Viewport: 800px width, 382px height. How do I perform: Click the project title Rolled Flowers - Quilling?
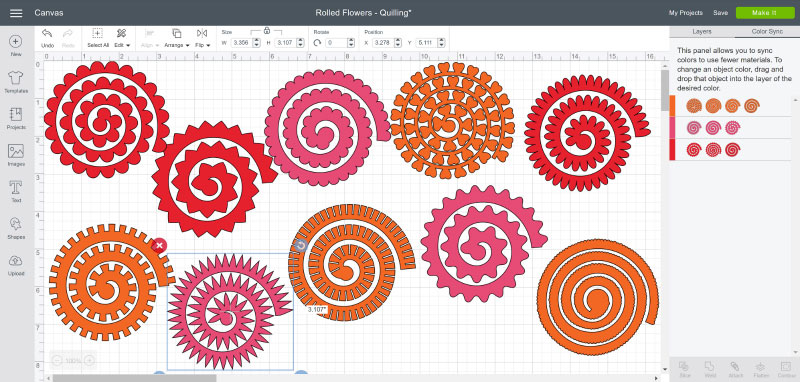click(x=363, y=13)
